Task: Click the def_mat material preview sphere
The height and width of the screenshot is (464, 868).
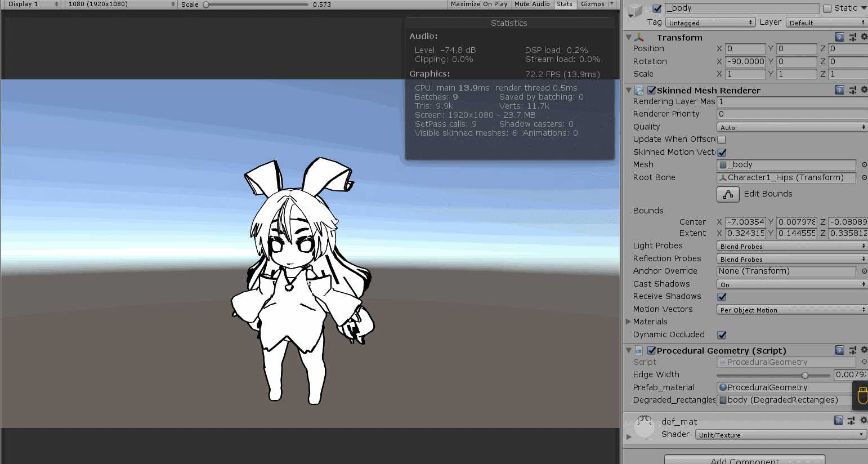Action: (645, 427)
